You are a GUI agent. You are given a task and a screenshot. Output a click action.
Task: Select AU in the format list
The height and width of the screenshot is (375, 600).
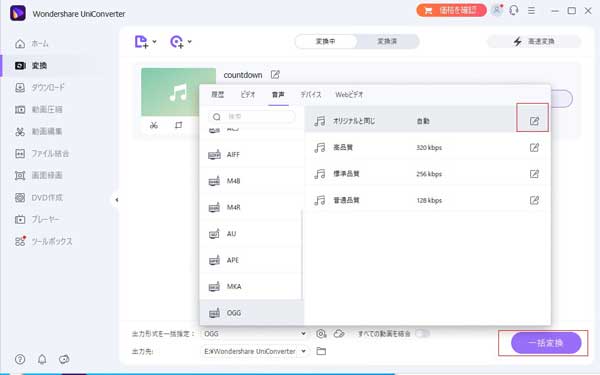pos(251,234)
